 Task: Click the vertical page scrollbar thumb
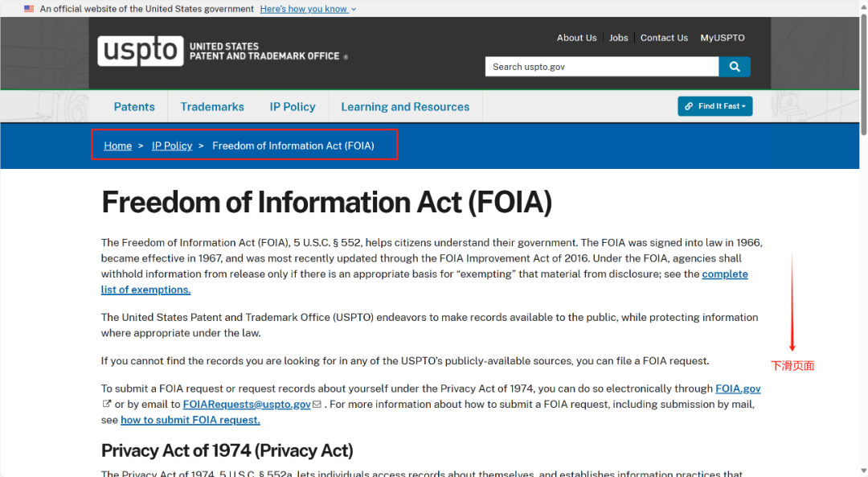[x=863, y=72]
